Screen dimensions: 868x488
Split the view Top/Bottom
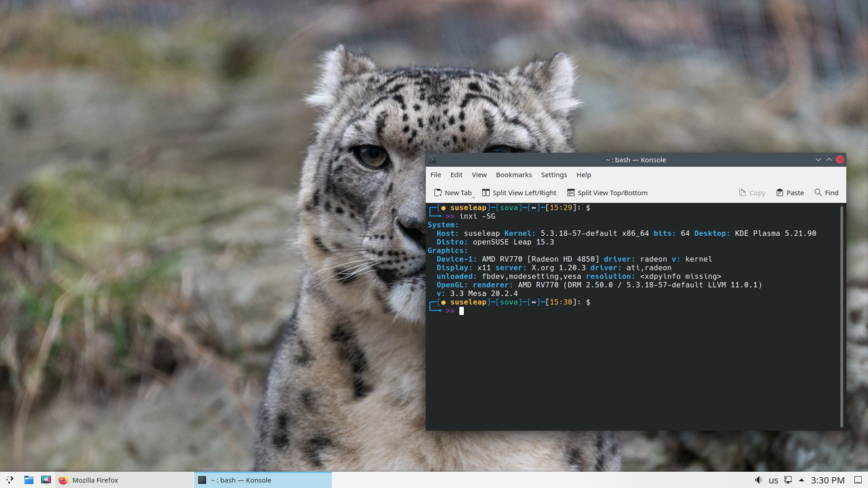pyautogui.click(x=607, y=193)
